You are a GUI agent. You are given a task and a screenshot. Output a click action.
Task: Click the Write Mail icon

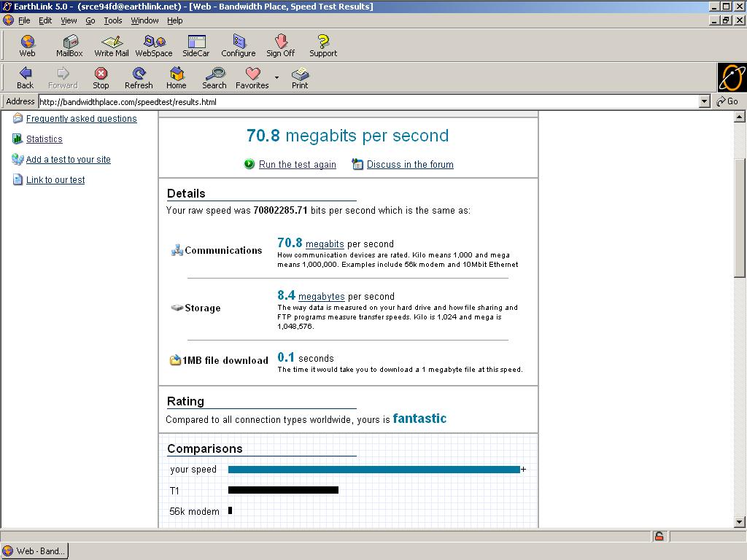(112, 45)
